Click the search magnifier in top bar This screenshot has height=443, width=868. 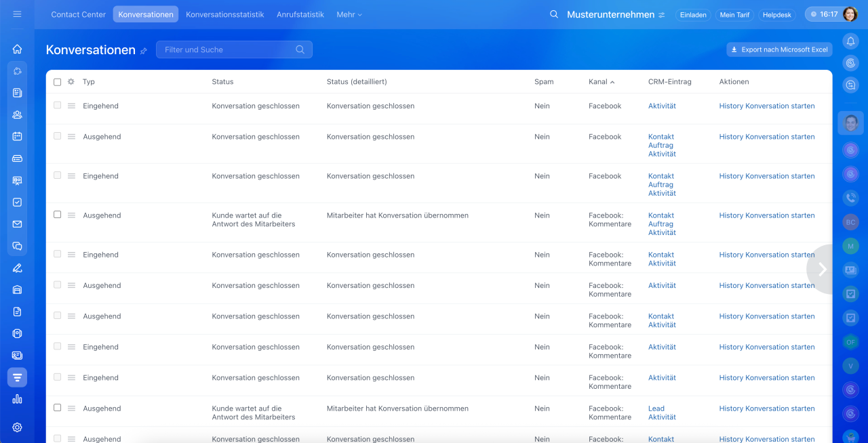(554, 14)
